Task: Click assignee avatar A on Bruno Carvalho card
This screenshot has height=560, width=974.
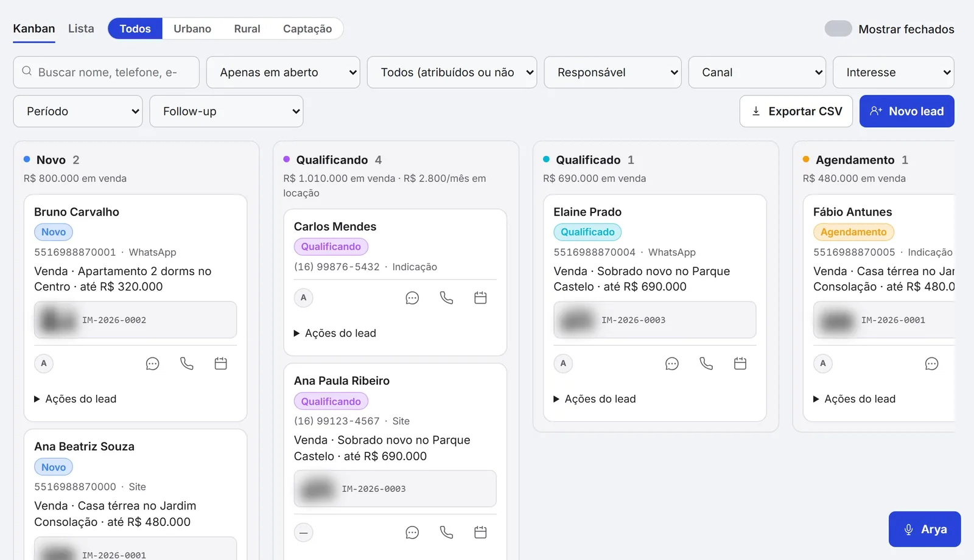Action: tap(44, 363)
